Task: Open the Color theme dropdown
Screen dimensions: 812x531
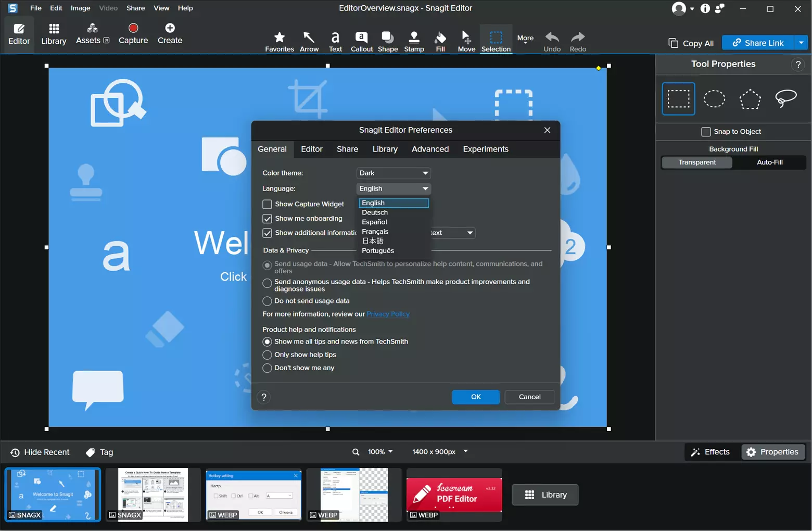Action: pyautogui.click(x=394, y=173)
